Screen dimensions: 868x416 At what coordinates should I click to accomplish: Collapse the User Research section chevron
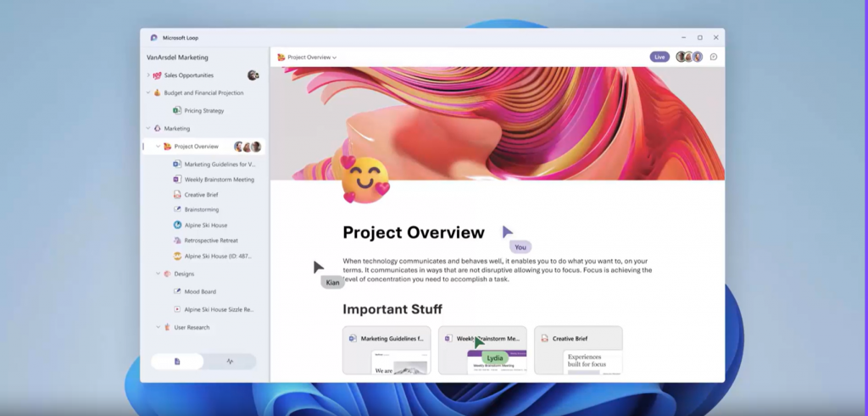coord(158,327)
